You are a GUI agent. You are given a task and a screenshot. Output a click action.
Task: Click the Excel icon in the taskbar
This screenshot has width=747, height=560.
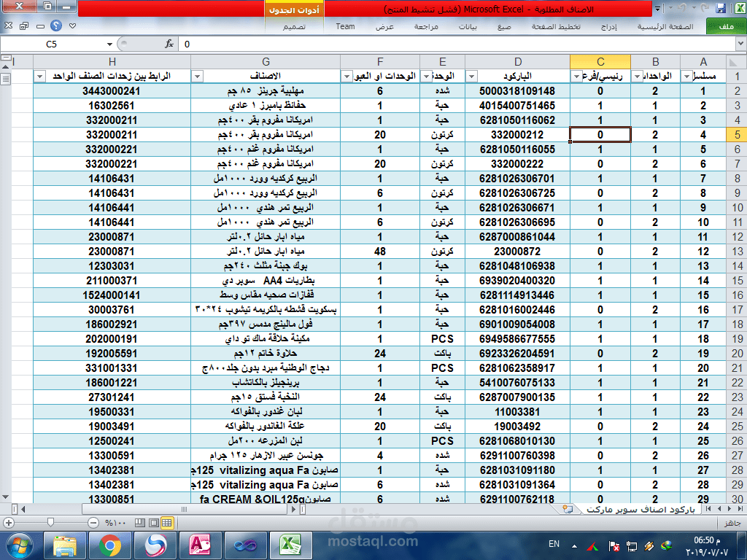[290, 545]
